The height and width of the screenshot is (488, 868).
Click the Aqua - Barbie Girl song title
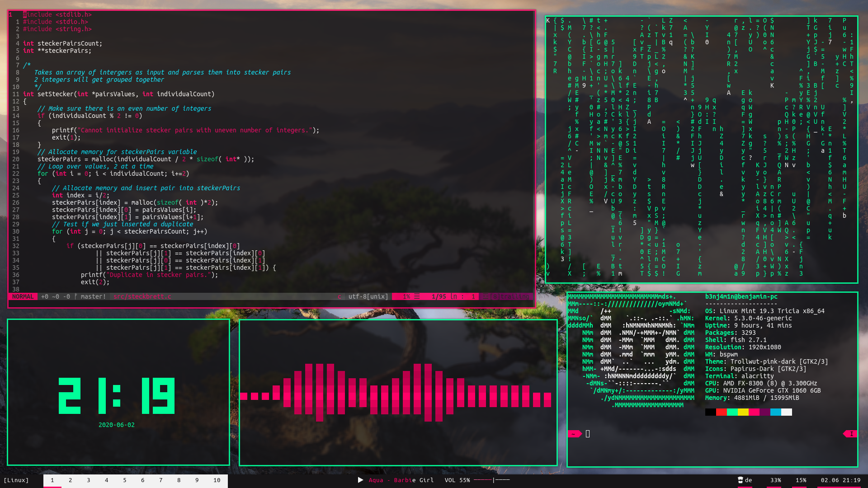pyautogui.click(x=401, y=480)
